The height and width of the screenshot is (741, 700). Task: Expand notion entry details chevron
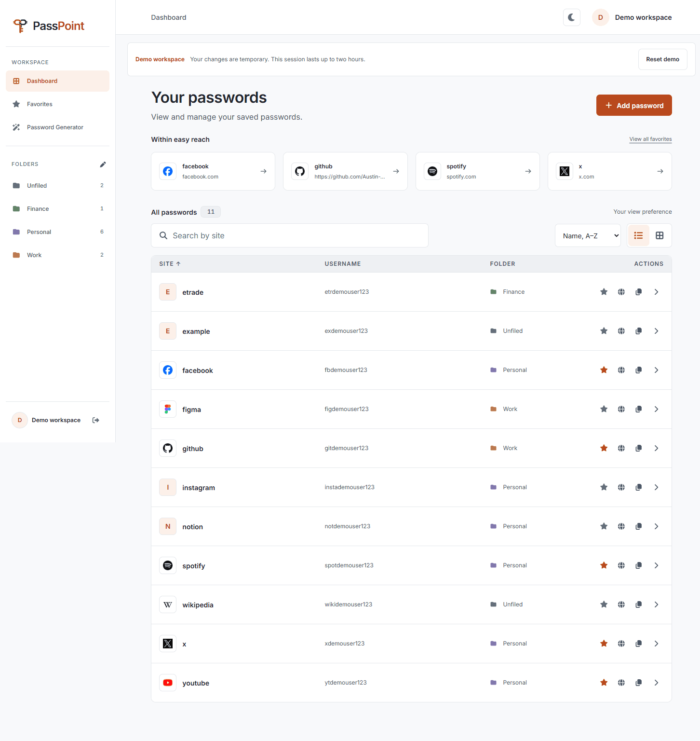(x=656, y=526)
